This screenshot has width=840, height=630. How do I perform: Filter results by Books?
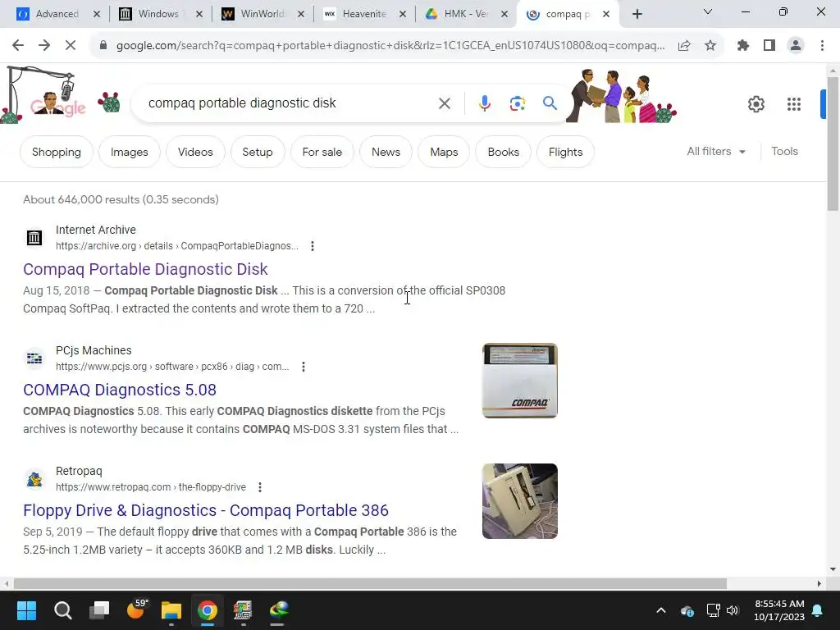[503, 152]
